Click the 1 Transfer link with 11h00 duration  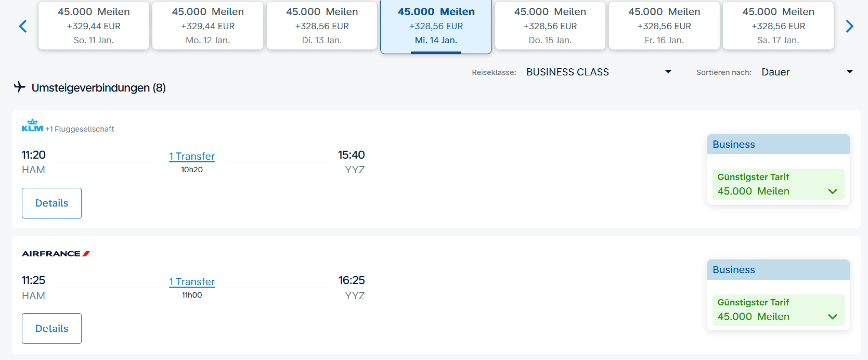(x=191, y=281)
